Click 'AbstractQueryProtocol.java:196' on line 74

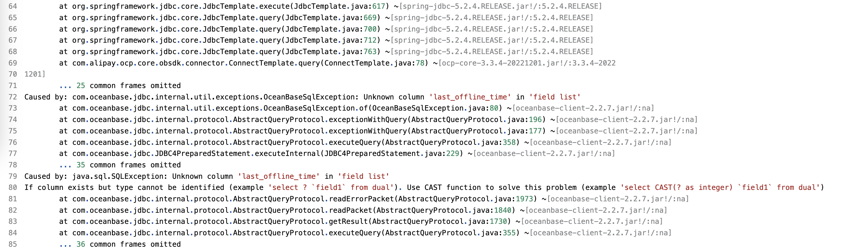476,120
